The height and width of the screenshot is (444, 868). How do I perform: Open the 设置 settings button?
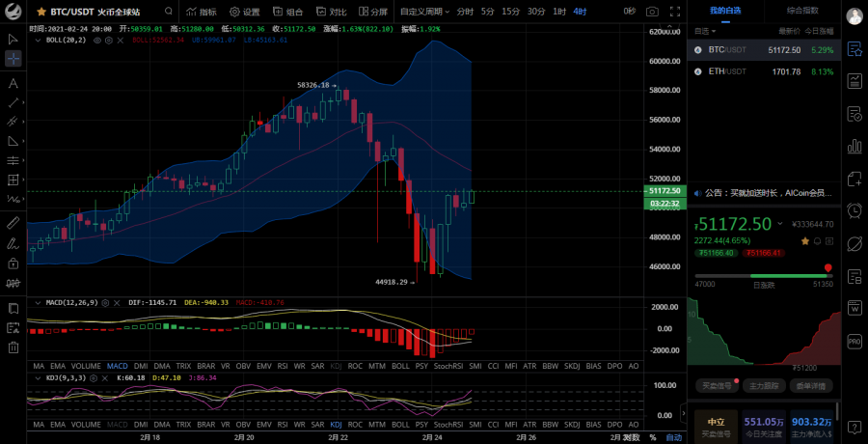pos(245,12)
